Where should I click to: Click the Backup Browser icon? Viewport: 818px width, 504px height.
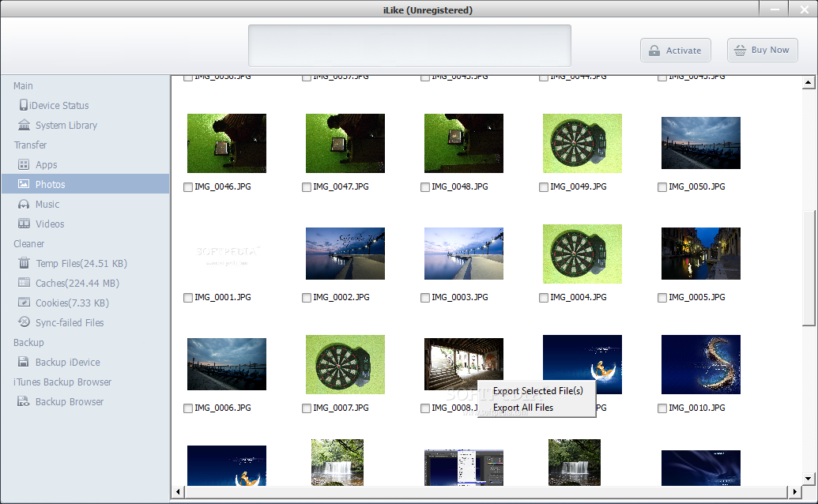coord(24,401)
